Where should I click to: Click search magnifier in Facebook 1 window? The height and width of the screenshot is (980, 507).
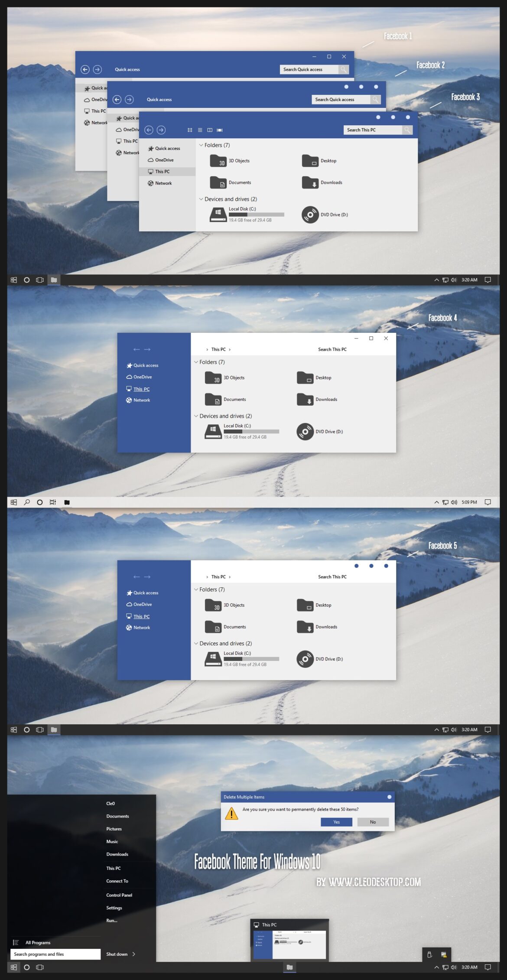(x=344, y=69)
